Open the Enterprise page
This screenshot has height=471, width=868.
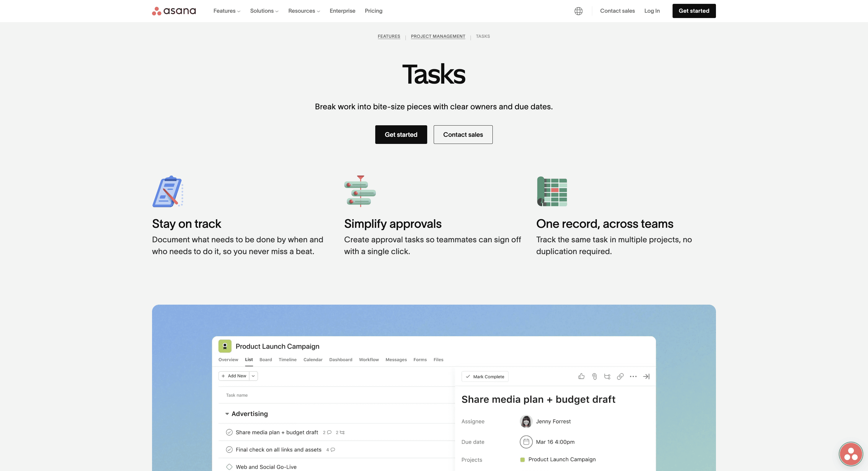tap(342, 11)
